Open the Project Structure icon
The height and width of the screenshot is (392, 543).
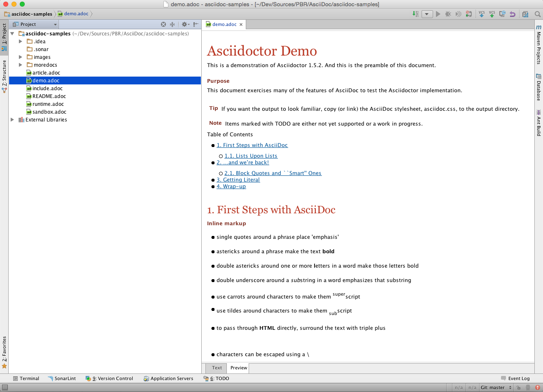(x=525, y=14)
